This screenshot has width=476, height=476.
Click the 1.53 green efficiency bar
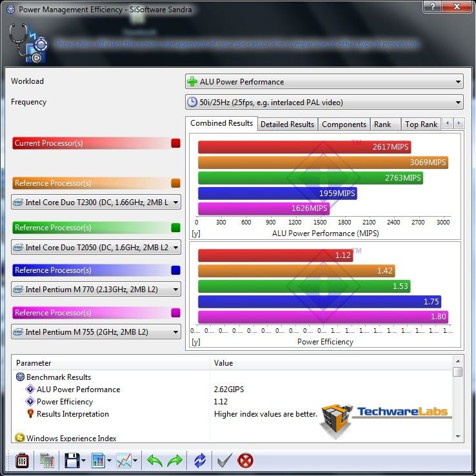[304, 286]
